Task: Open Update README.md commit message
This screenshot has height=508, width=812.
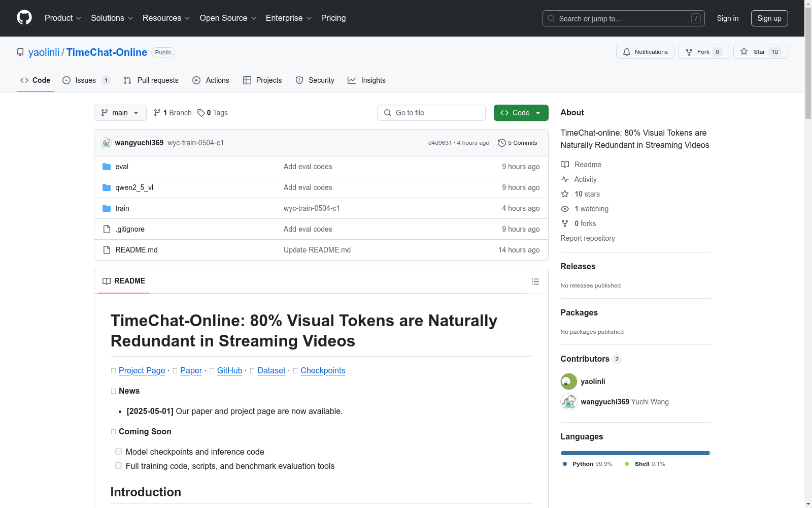Action: click(x=317, y=250)
